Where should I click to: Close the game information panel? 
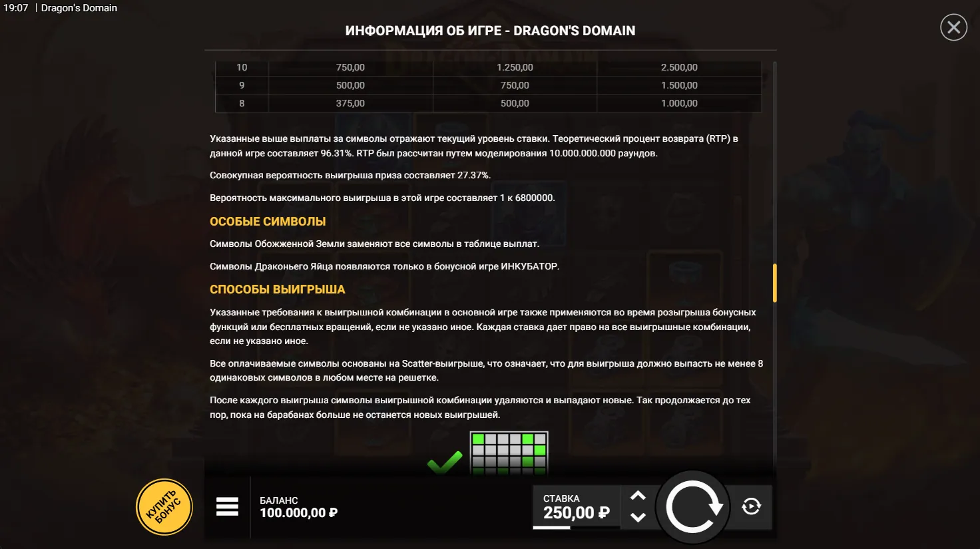[953, 27]
